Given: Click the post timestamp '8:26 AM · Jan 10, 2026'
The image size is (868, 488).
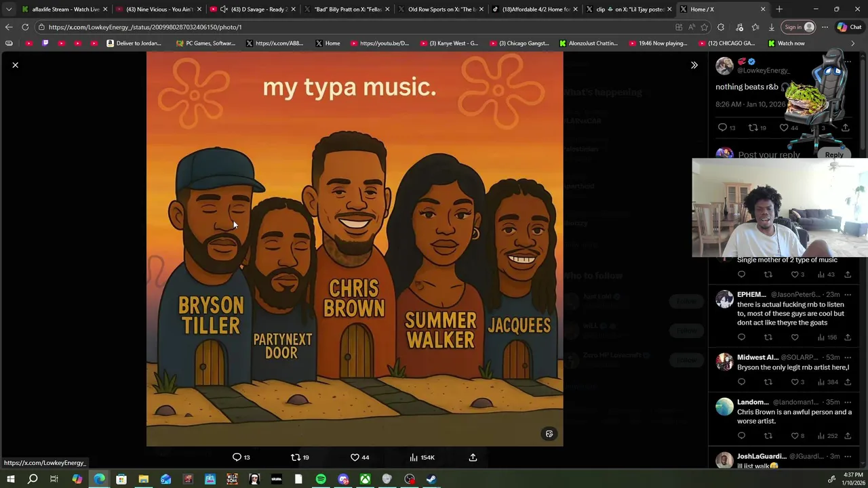Looking at the screenshot, I should click(750, 104).
